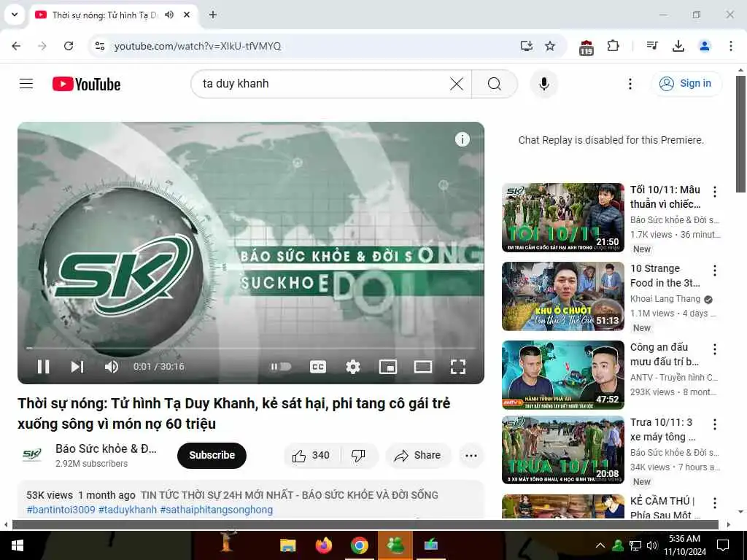
Task: Open Windows Start menu
Action: pos(18,545)
